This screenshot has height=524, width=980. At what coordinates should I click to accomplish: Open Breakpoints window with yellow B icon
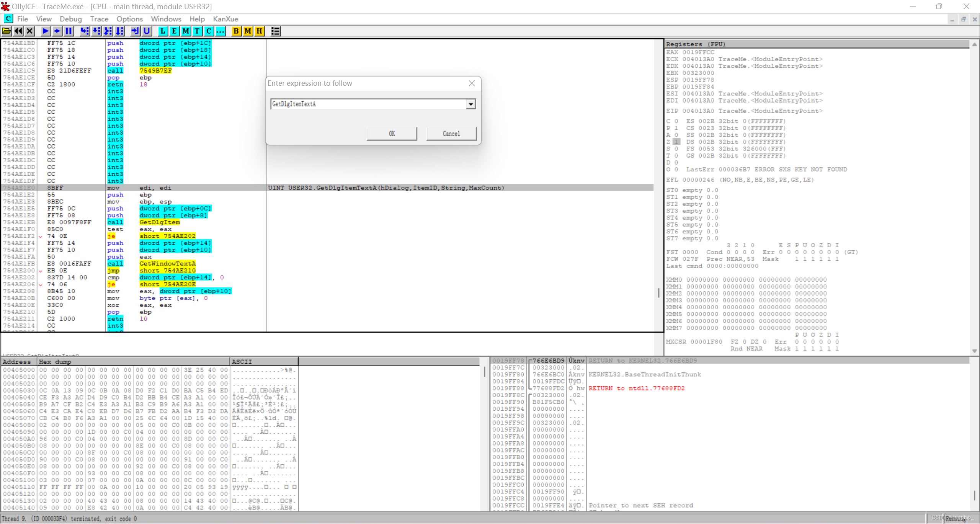pyautogui.click(x=236, y=31)
